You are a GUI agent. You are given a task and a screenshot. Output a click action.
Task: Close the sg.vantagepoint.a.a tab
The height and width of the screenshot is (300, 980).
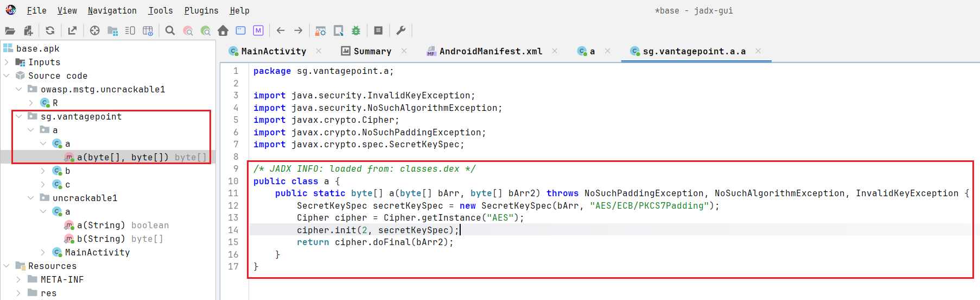[758, 51]
